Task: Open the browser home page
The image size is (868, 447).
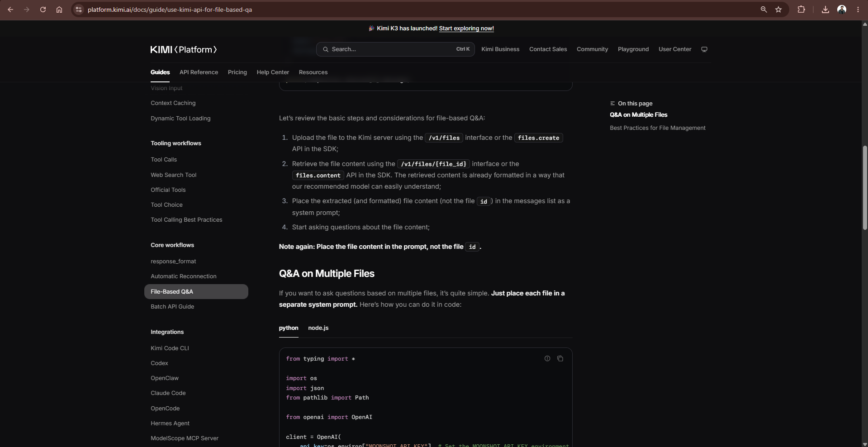Action: tap(59, 10)
